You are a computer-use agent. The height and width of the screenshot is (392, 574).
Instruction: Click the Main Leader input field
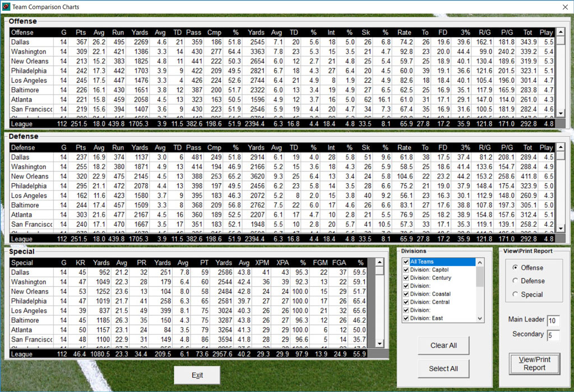(x=553, y=321)
